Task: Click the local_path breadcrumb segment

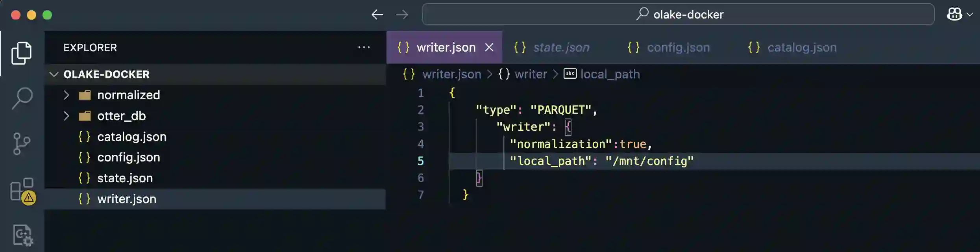Action: pos(610,74)
